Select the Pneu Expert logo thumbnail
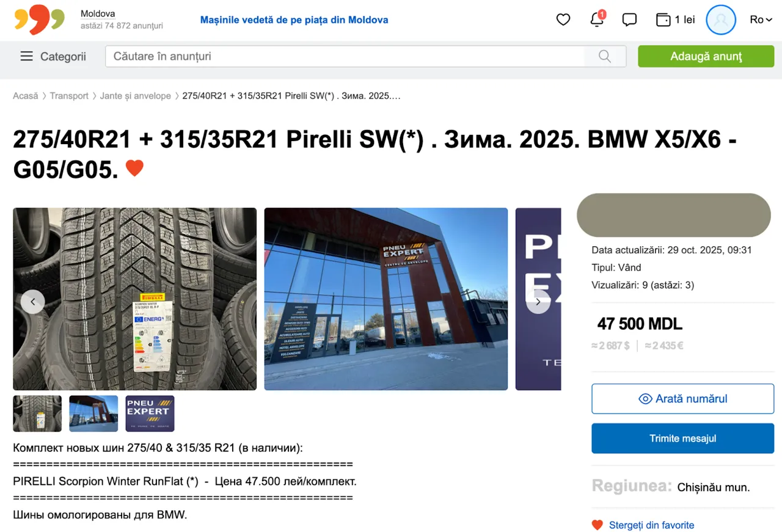 150,414
